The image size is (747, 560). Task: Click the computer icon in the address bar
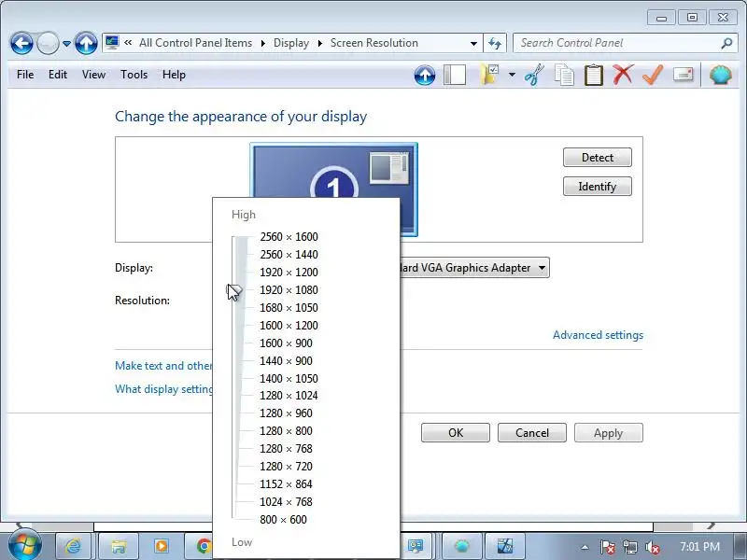[112, 43]
